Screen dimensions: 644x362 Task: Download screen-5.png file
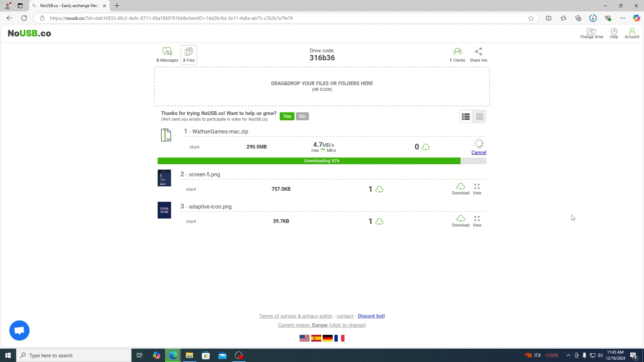(460, 189)
